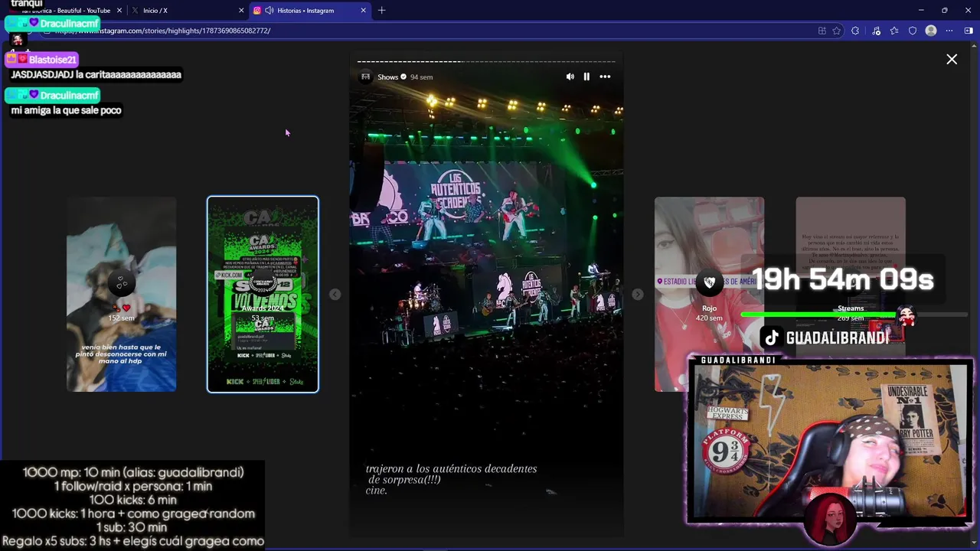The width and height of the screenshot is (980, 551).
Task: Go back to previous story arrow
Action: tap(335, 295)
